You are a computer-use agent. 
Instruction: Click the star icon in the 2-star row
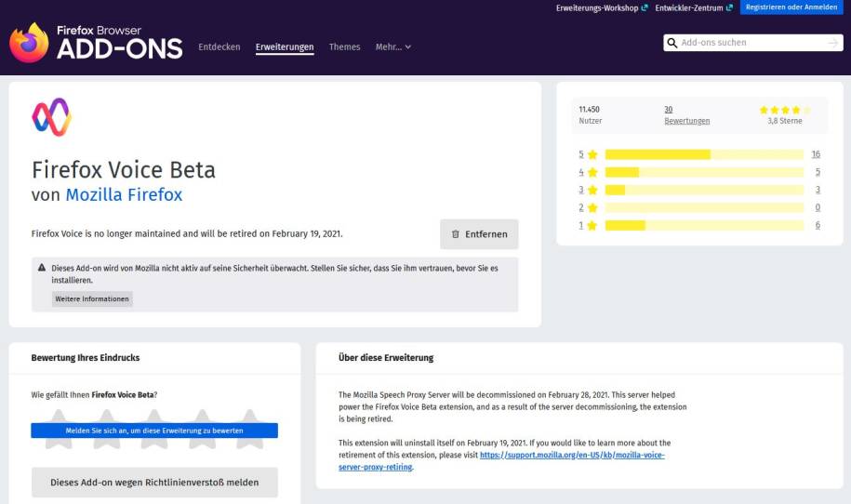click(x=592, y=207)
